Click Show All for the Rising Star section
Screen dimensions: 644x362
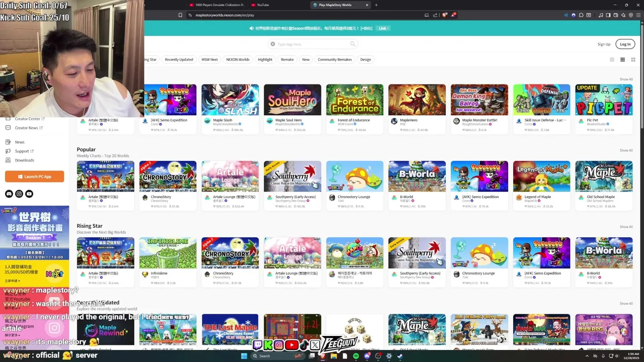[x=626, y=227]
